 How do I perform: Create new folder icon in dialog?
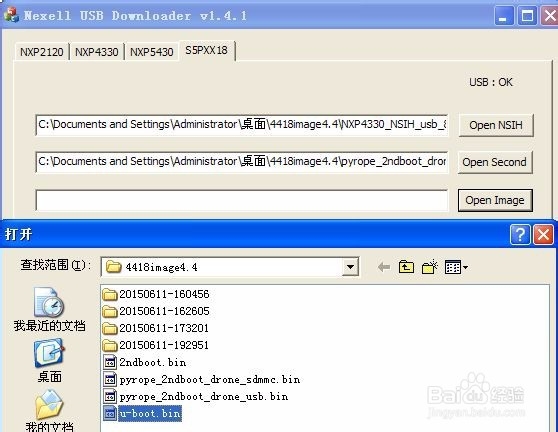click(x=430, y=267)
